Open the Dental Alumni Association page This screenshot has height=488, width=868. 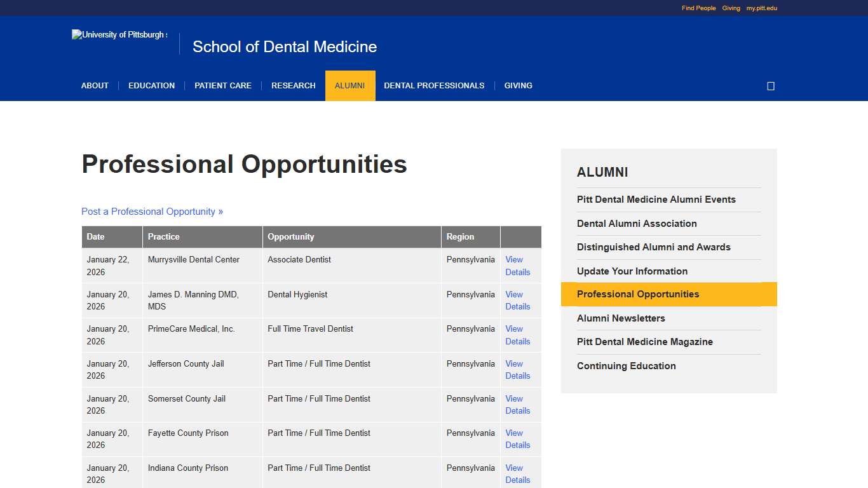tap(637, 223)
